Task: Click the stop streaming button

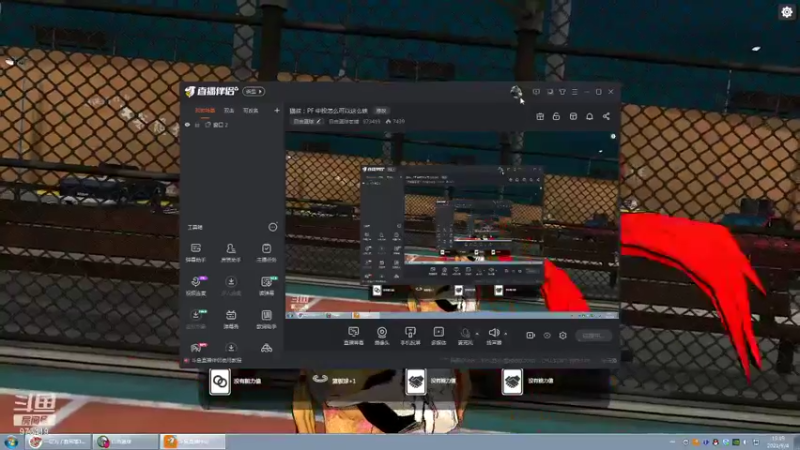Action: [x=594, y=335]
